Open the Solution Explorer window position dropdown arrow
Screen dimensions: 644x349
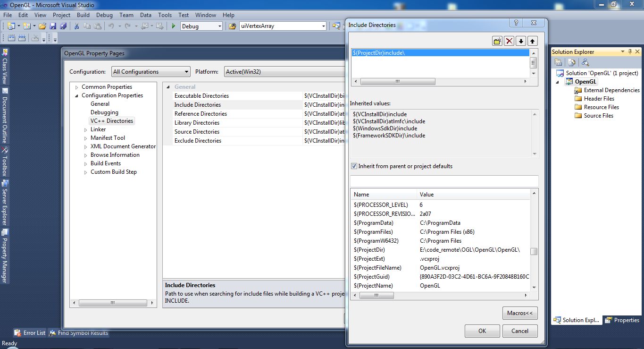(623, 51)
